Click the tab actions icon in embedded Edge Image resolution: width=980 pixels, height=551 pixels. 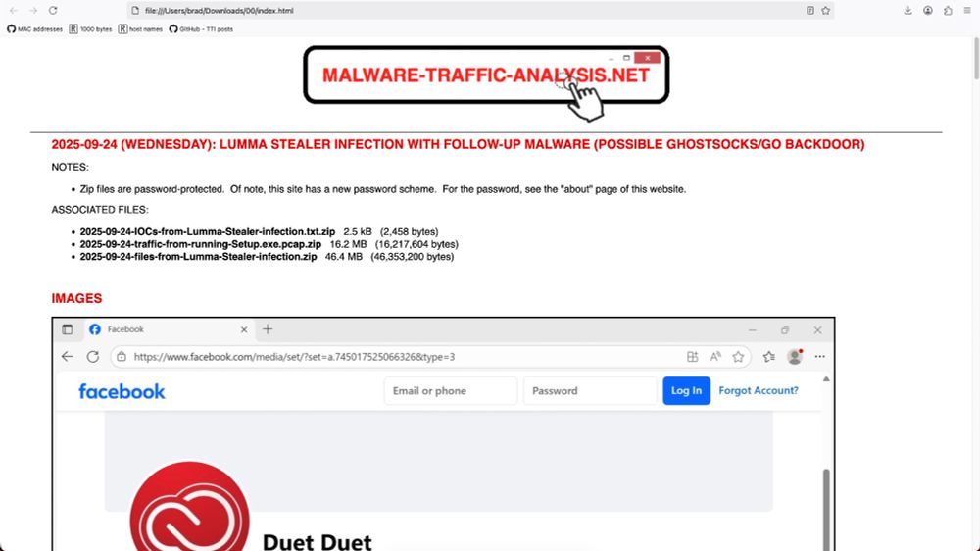click(68, 329)
